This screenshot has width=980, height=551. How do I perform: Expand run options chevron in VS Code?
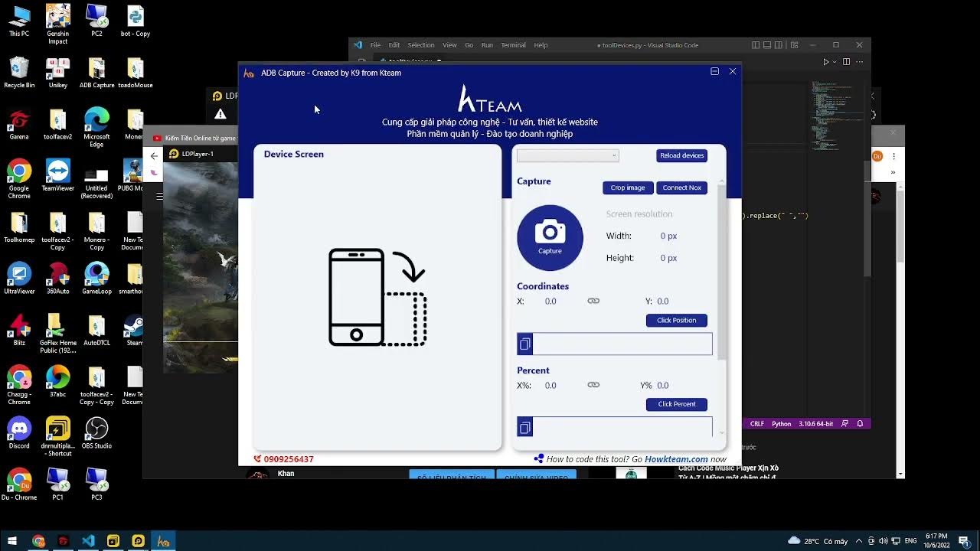[834, 61]
